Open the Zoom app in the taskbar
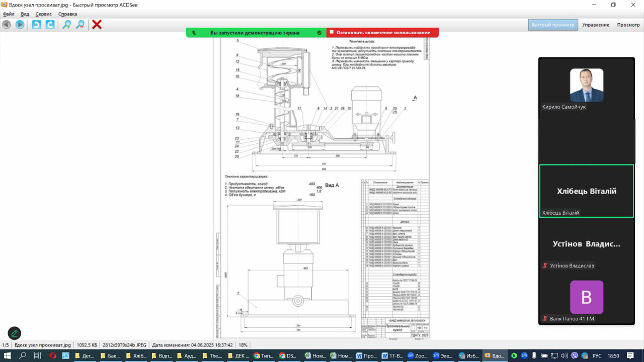Screen dimensions: 644x362 (x=417, y=355)
